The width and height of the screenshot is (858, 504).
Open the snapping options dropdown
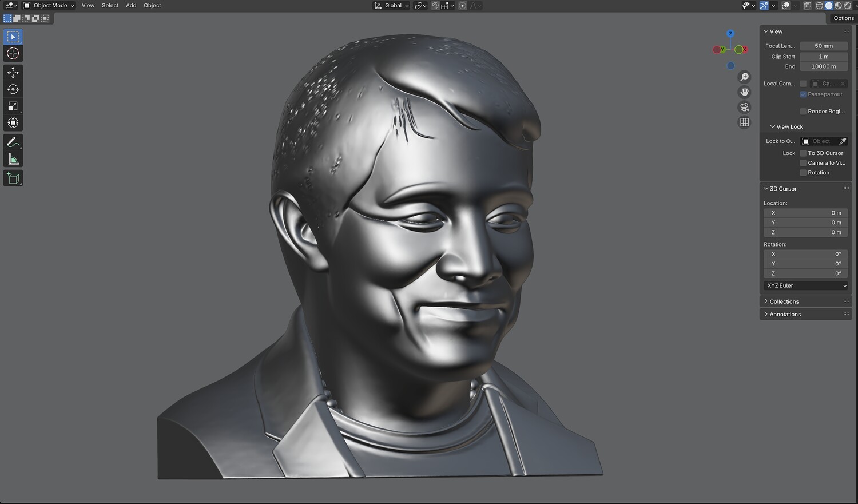tap(447, 6)
